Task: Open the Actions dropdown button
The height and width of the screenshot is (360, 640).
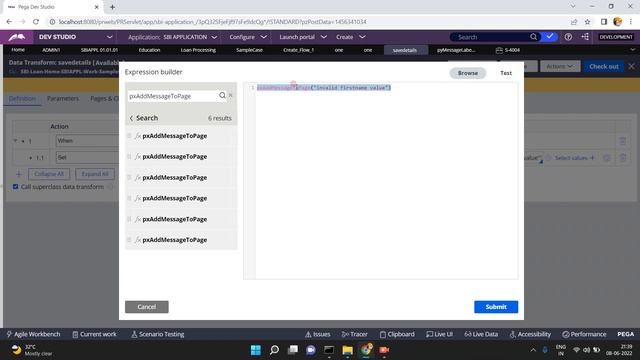Action: [x=560, y=66]
